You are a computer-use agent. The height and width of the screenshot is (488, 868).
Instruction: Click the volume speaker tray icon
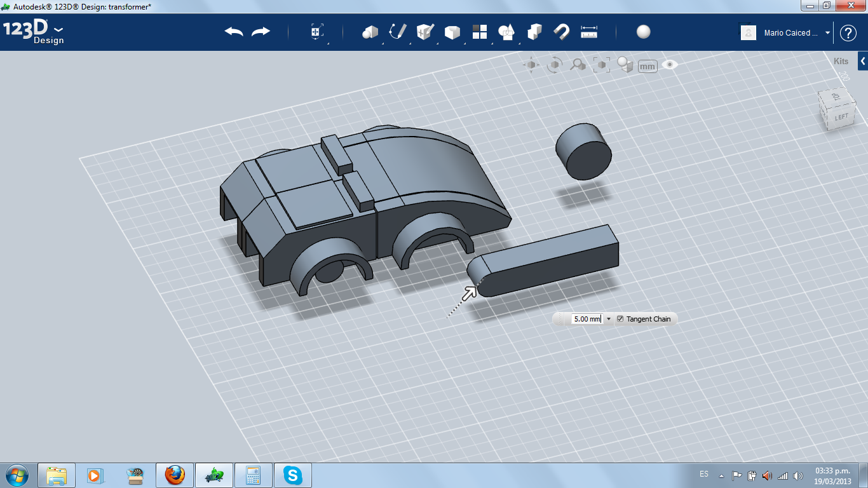point(798,476)
